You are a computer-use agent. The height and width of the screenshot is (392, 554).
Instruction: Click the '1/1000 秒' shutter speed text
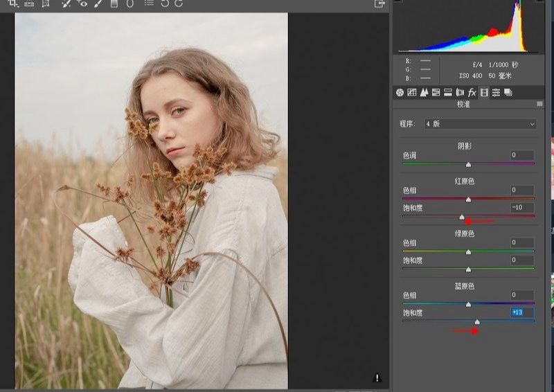coord(503,64)
